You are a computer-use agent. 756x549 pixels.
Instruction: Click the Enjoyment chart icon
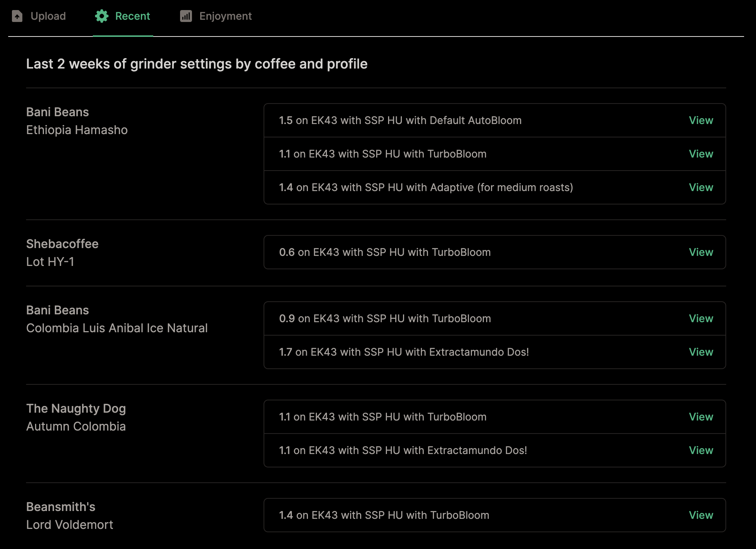click(x=186, y=16)
